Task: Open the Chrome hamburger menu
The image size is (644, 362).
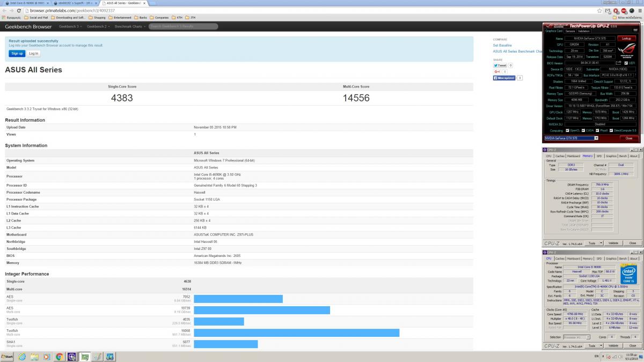Action: coord(640,11)
